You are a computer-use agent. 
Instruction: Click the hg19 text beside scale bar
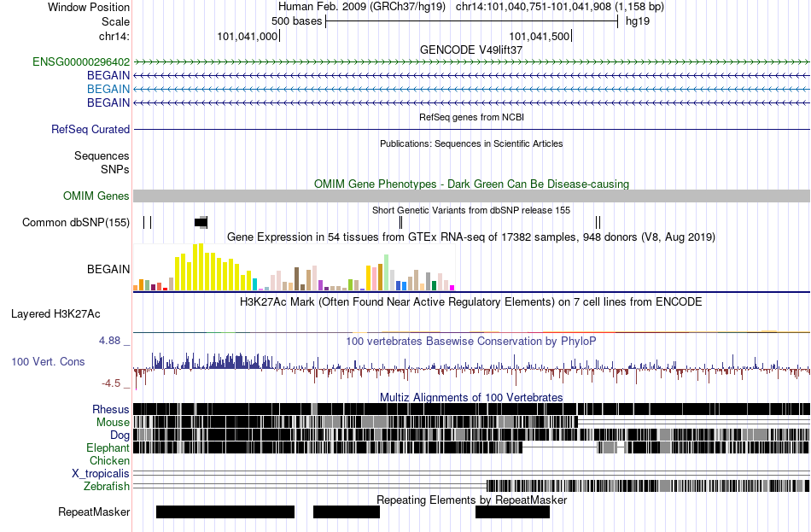637,21
